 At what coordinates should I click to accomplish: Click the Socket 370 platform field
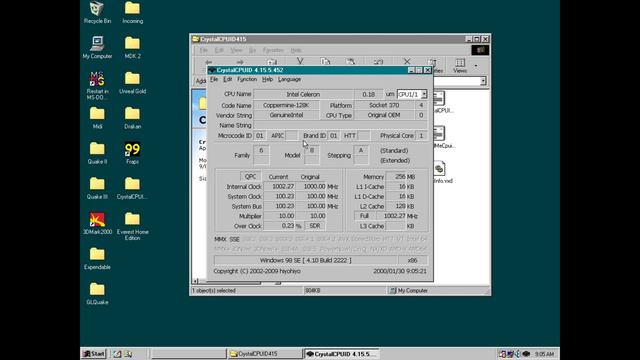(384, 105)
